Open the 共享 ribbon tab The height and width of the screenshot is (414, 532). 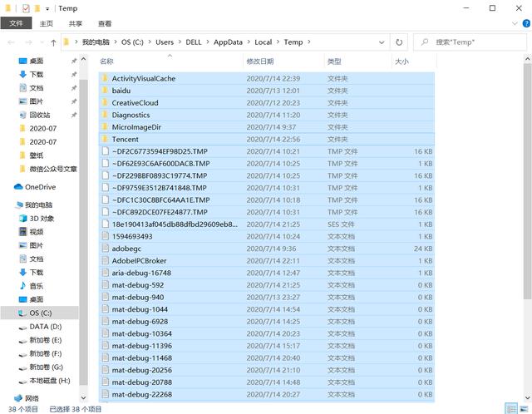click(76, 23)
